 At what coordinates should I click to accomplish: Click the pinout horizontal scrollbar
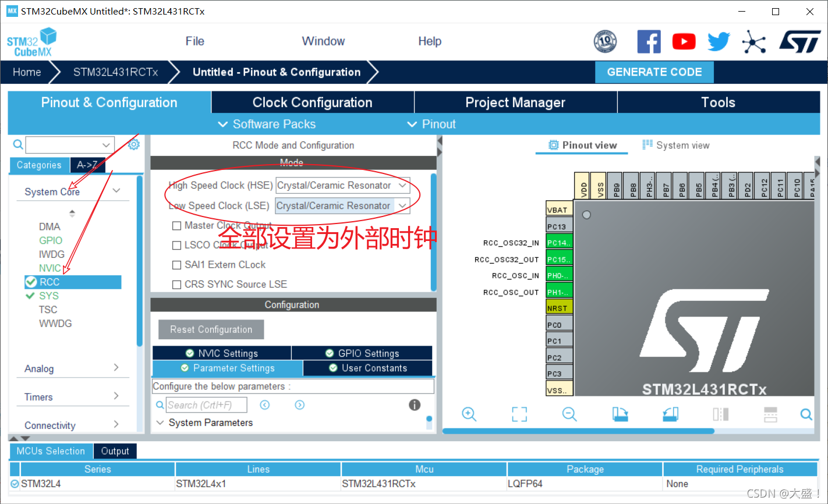pyautogui.click(x=579, y=431)
